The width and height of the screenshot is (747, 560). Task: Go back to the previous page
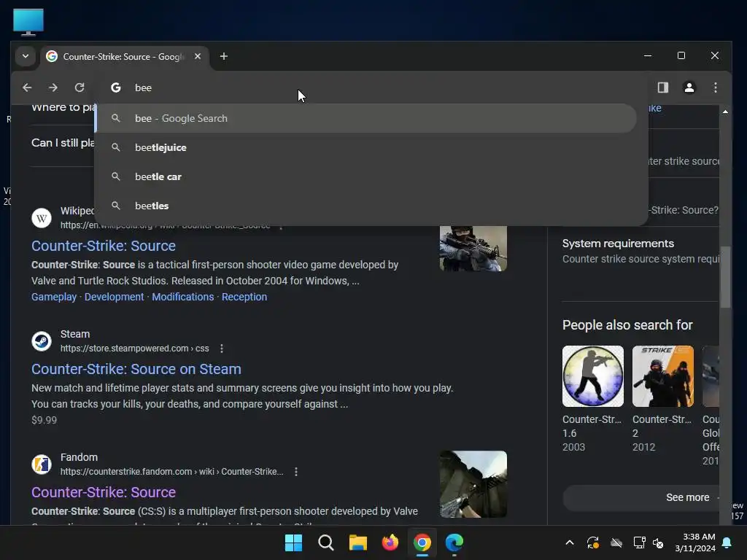27,87
